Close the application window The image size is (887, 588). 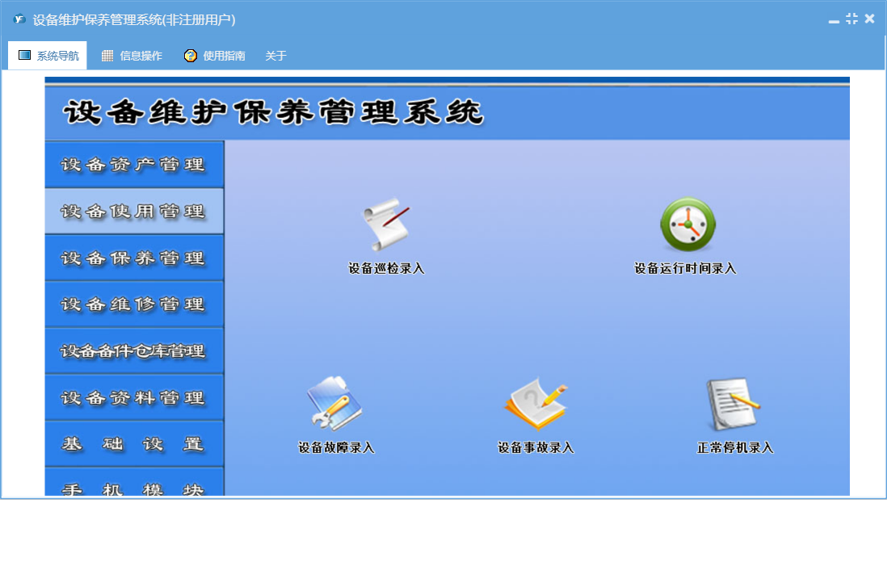870,19
